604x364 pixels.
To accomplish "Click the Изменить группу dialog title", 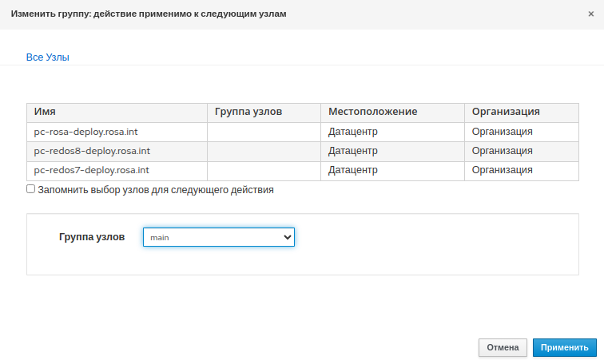I will [x=149, y=14].
